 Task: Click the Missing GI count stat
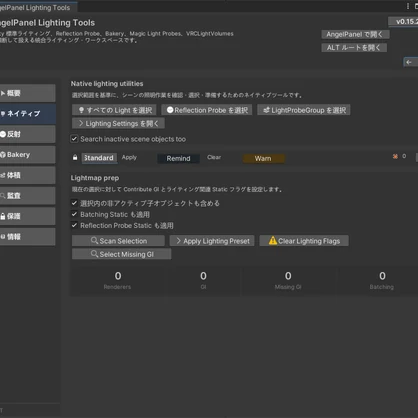click(288, 281)
